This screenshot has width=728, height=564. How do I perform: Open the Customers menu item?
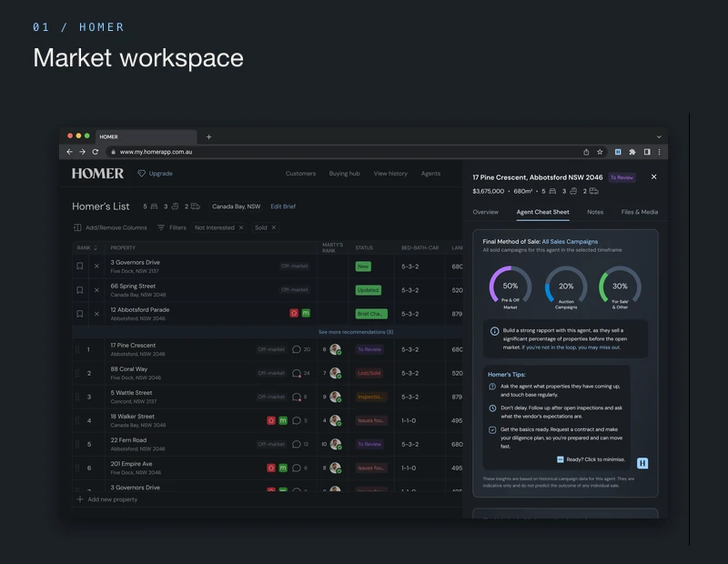point(300,174)
